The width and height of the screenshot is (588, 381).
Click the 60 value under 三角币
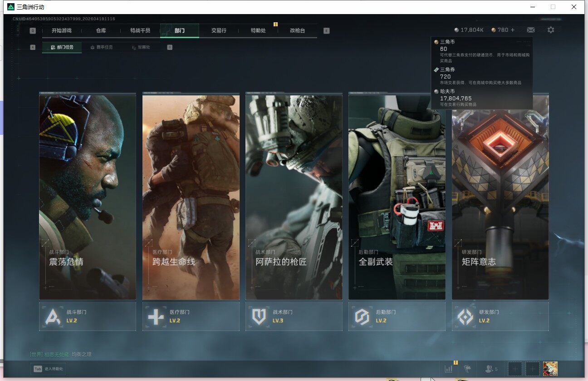[x=444, y=49]
